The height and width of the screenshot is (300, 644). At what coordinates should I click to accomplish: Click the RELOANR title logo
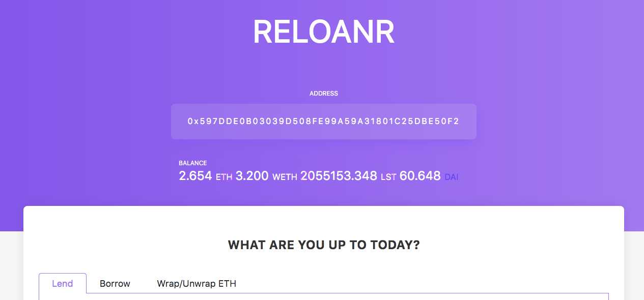click(x=324, y=33)
